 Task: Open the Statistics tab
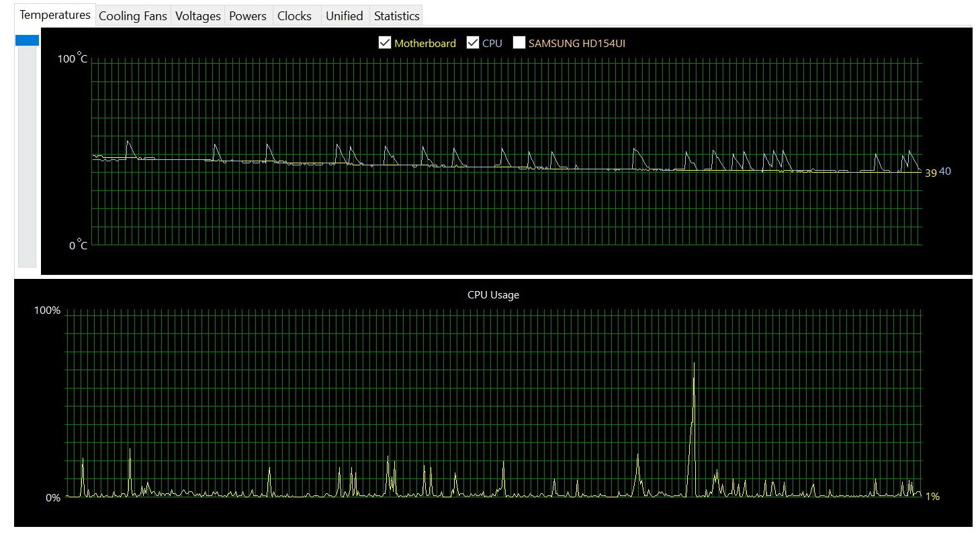click(397, 16)
